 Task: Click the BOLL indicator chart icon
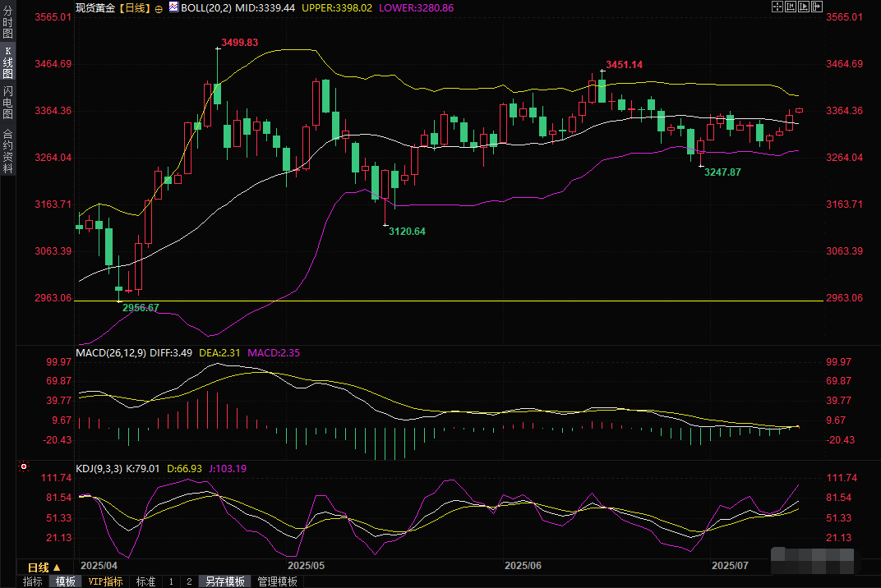pyautogui.click(x=173, y=7)
